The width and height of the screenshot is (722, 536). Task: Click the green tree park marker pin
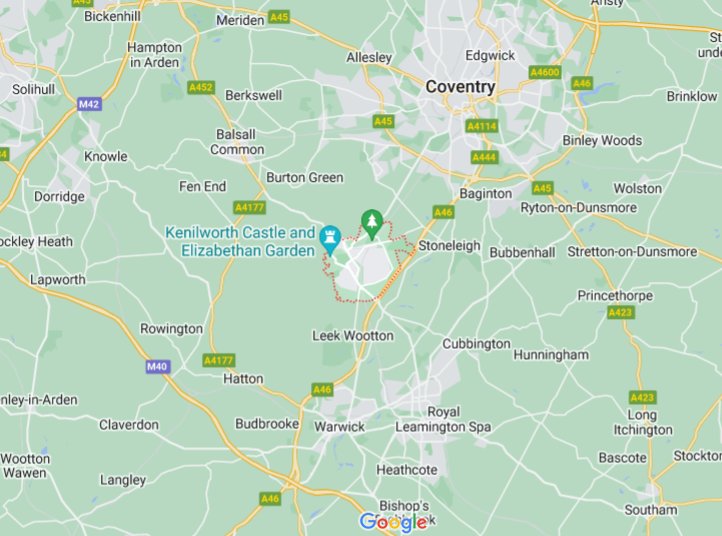pos(372,223)
